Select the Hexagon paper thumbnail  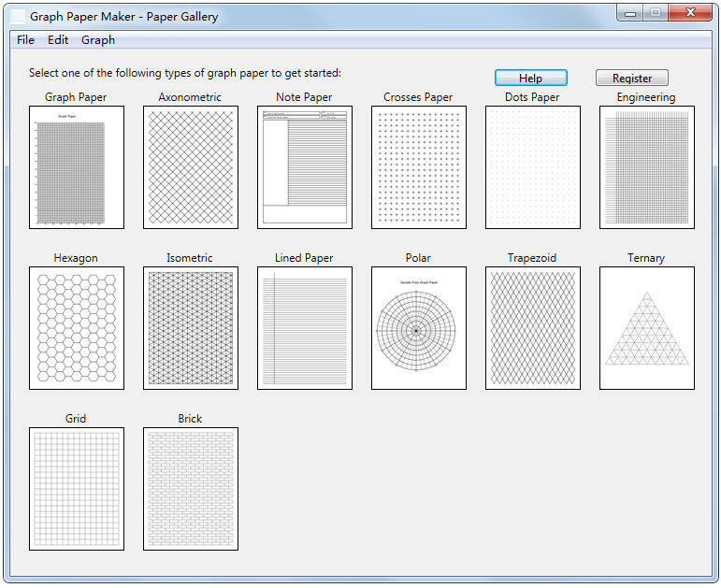coord(77,328)
